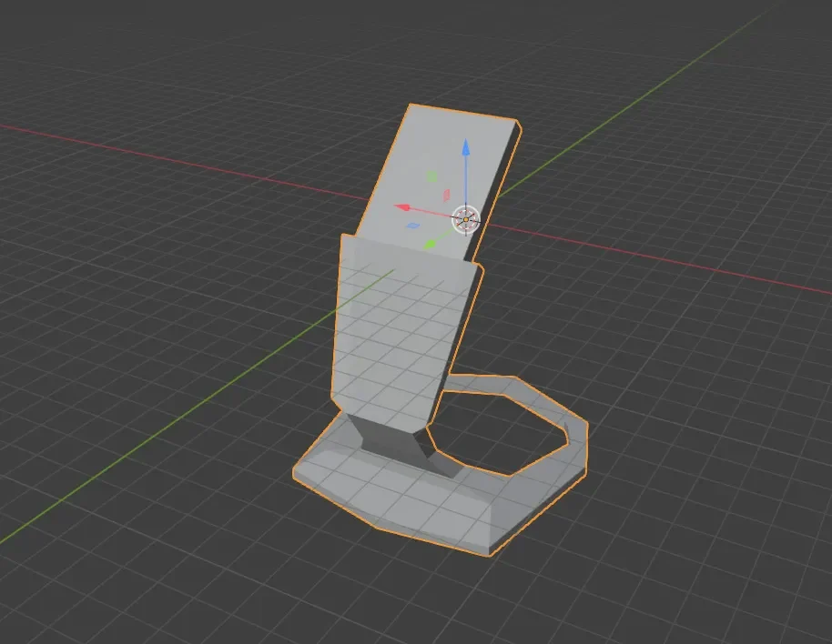The height and width of the screenshot is (644, 832).
Task: Grab the blue Z-axis move arrow
Action: (466, 148)
